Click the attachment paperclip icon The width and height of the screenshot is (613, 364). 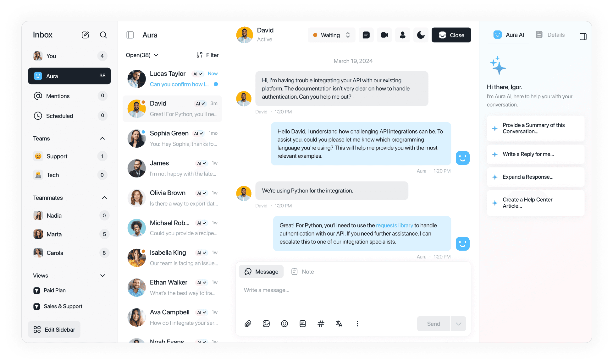[247, 324]
